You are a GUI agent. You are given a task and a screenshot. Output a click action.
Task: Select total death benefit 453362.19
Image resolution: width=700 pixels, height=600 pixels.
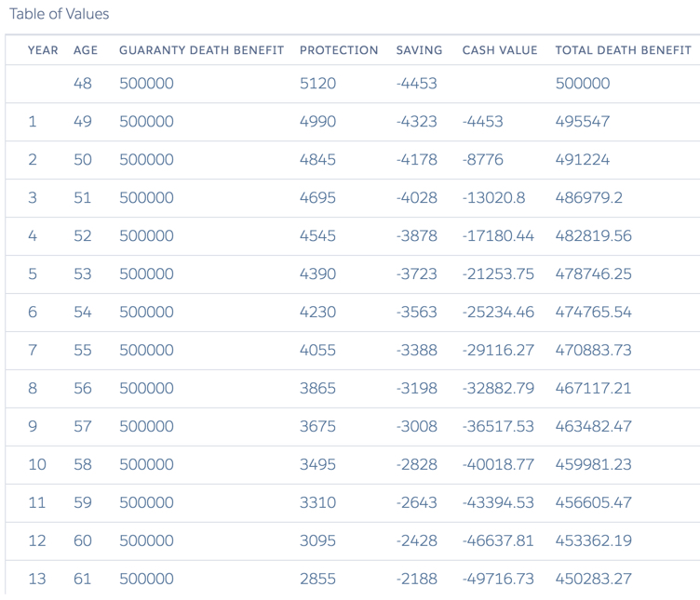click(x=593, y=541)
